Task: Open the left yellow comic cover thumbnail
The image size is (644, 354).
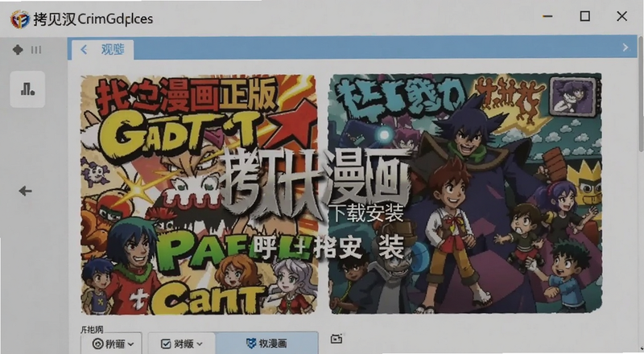Action: click(x=199, y=195)
